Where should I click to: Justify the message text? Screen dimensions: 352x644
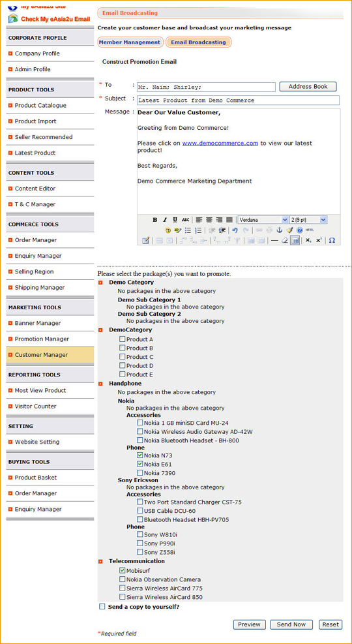click(x=229, y=220)
